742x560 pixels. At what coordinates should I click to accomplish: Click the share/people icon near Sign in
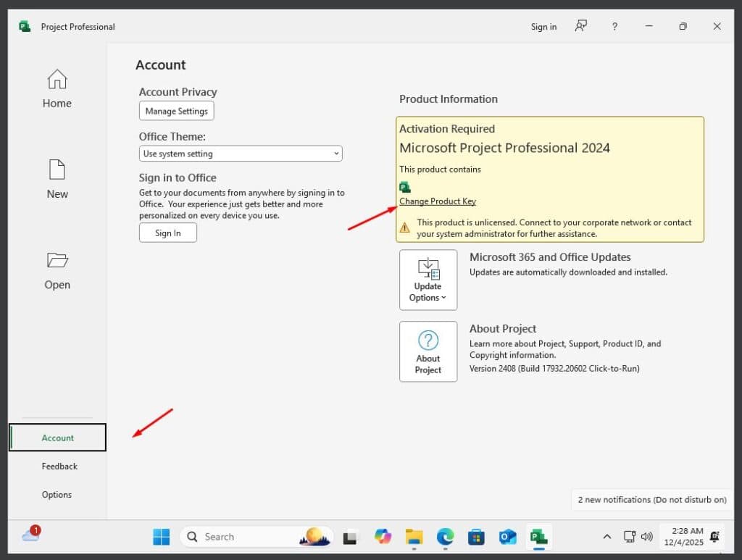click(x=580, y=26)
